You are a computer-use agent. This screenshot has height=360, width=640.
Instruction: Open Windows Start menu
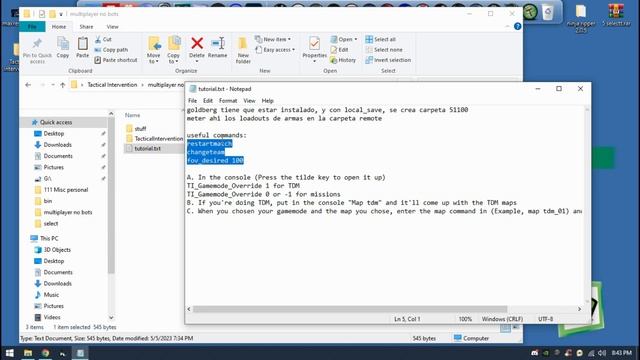point(9,353)
